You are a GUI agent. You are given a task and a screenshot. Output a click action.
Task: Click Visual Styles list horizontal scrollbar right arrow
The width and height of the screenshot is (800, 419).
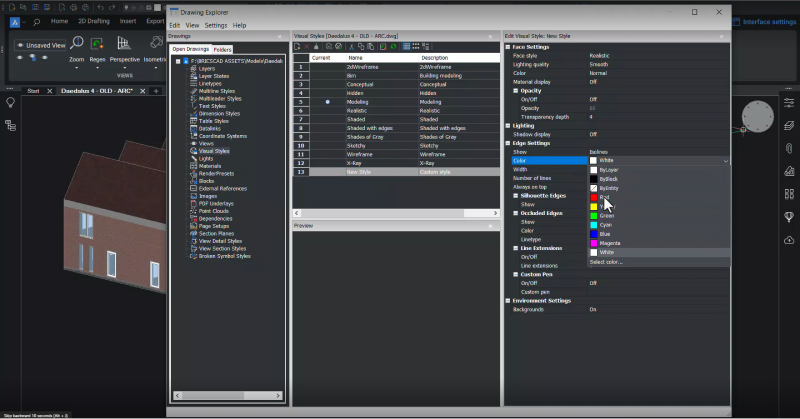tap(495, 213)
